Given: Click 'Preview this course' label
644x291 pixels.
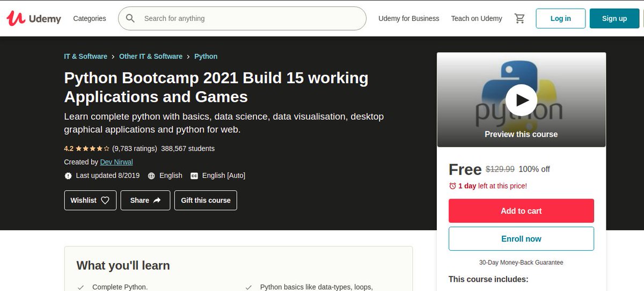Looking at the screenshot, I should [x=521, y=134].
